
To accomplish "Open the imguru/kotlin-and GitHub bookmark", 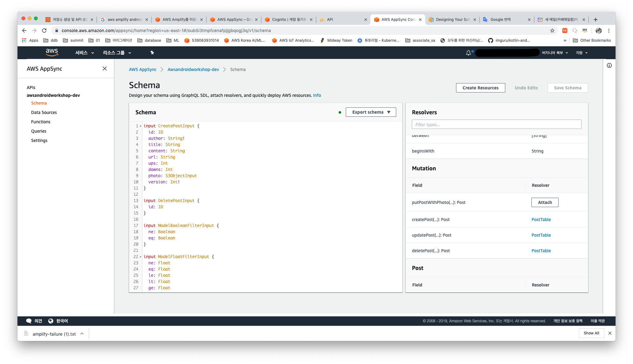I will (509, 40).
